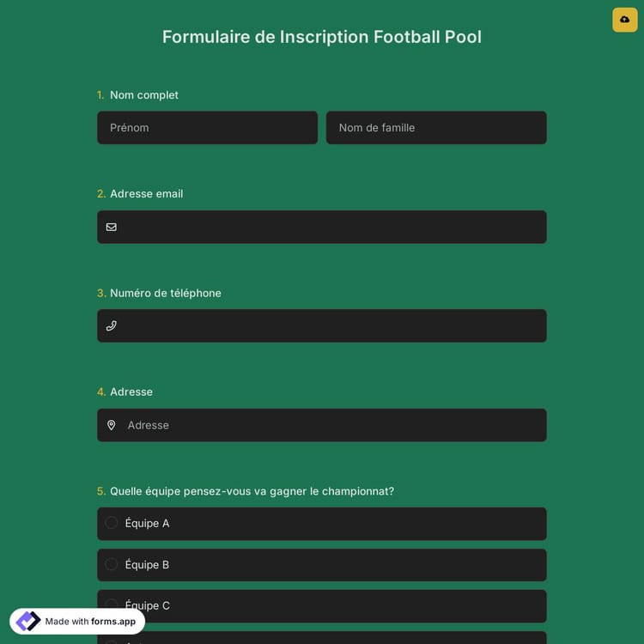This screenshot has height=644, width=644.
Task: Select the Équipe A radio button
Action: coord(112,523)
